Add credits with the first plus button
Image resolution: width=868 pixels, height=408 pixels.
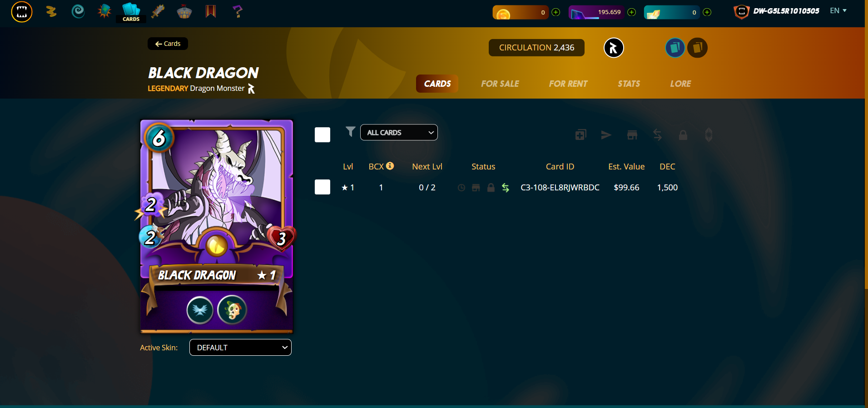click(556, 12)
